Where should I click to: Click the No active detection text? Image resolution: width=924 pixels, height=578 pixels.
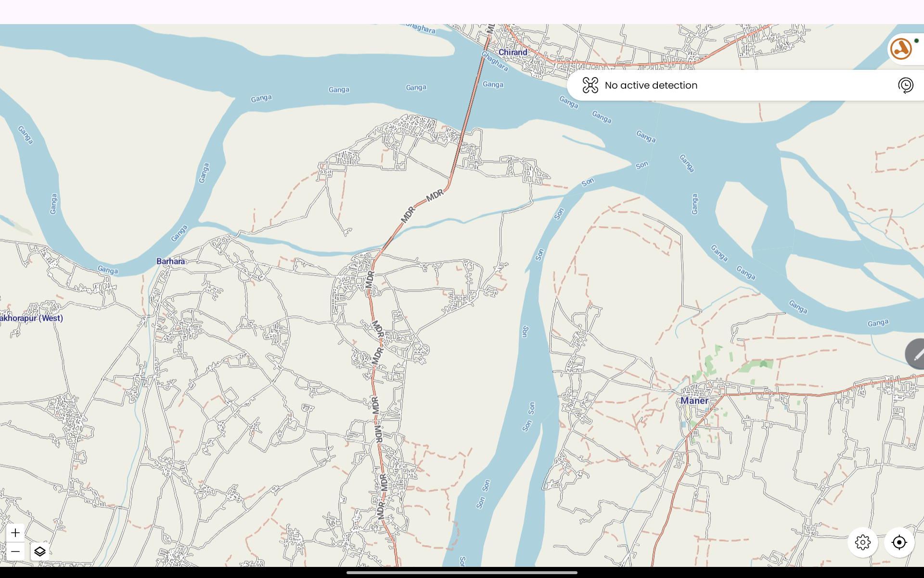click(x=651, y=85)
